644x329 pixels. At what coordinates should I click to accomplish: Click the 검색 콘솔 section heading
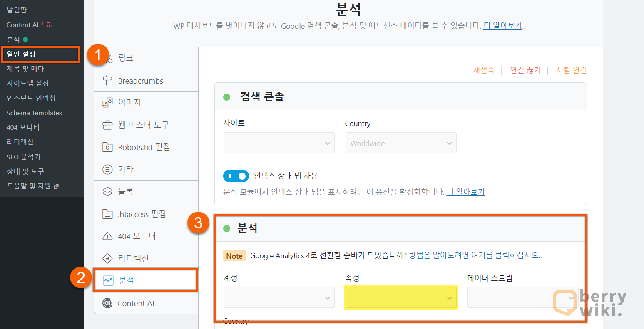262,97
